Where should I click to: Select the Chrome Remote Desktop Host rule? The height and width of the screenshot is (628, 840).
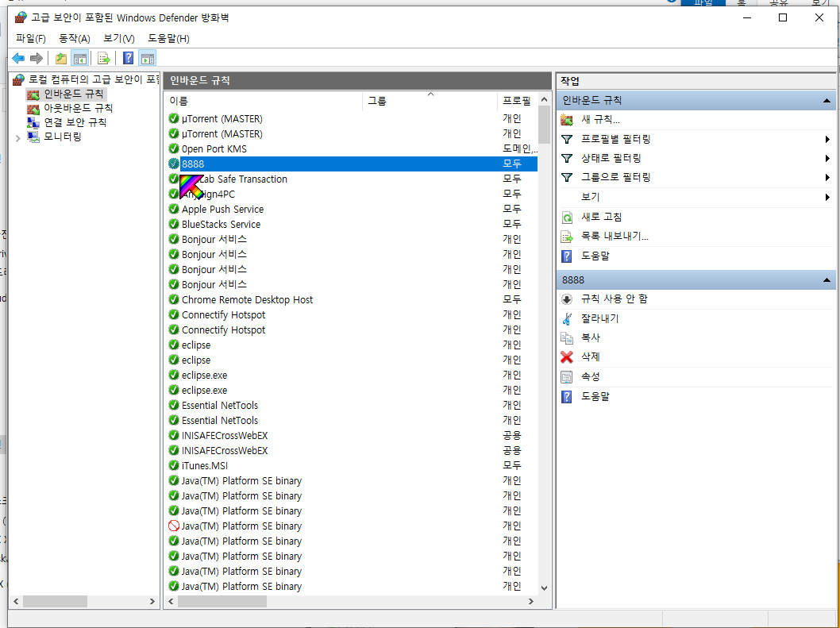pos(352,299)
